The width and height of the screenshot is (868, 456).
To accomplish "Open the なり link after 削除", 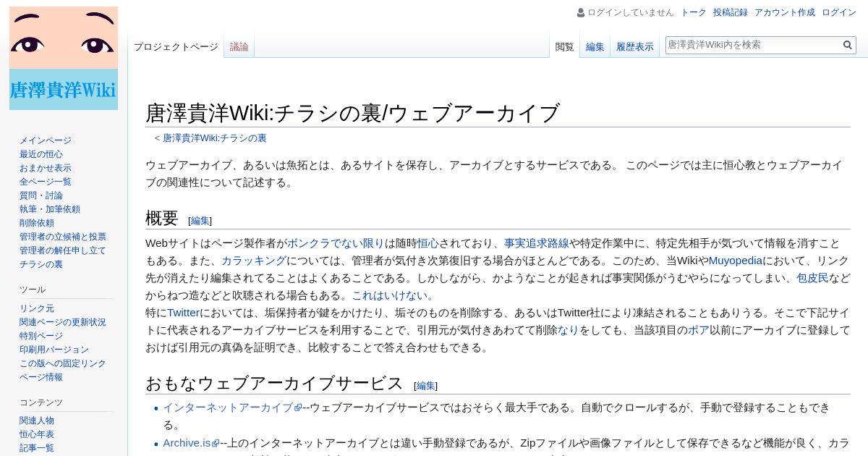I will 569,330.
